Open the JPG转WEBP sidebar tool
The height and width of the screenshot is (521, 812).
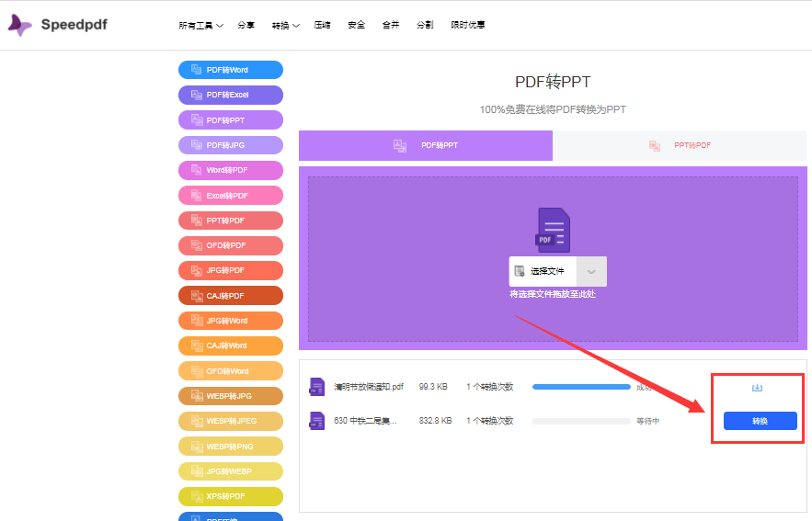[x=231, y=471]
